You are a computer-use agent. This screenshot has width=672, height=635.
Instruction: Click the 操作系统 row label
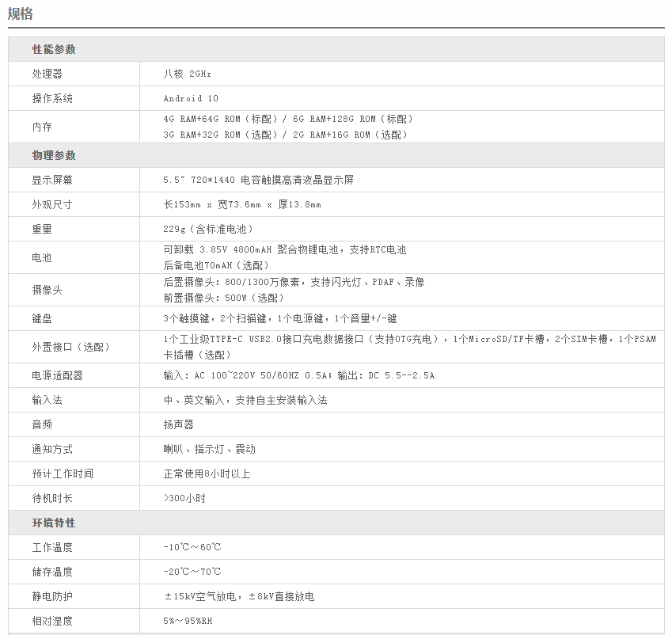[52, 98]
